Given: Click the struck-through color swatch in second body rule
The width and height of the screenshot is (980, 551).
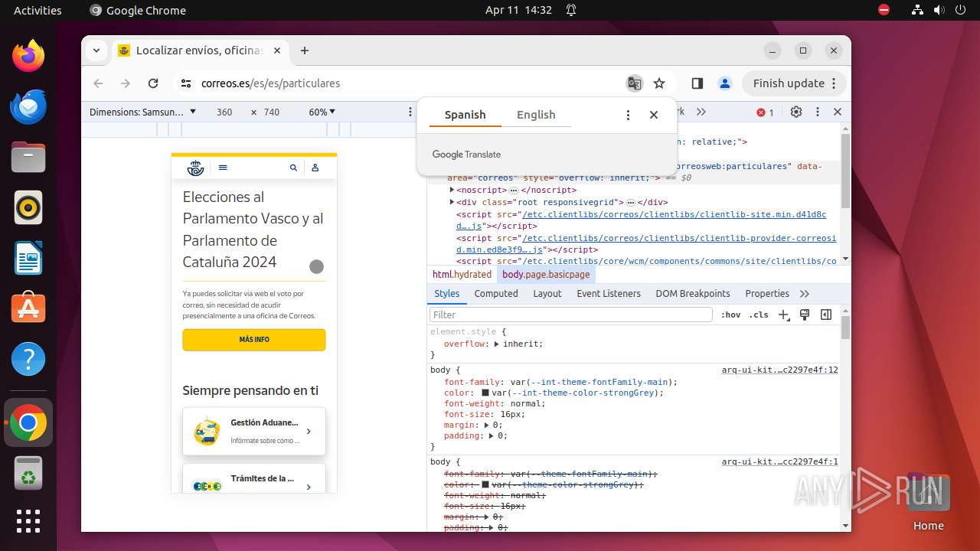Looking at the screenshot, I should click(x=485, y=485).
